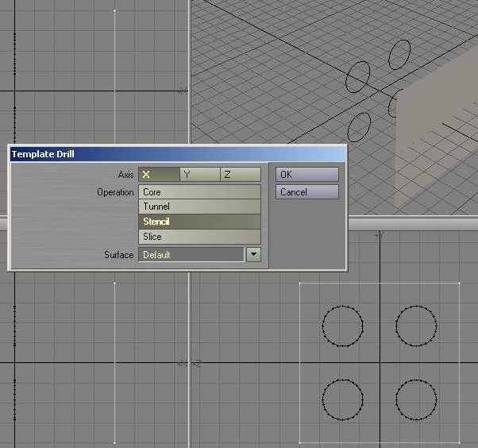The height and width of the screenshot is (448, 478).
Task: Set drill axis to Y
Action: click(x=199, y=175)
